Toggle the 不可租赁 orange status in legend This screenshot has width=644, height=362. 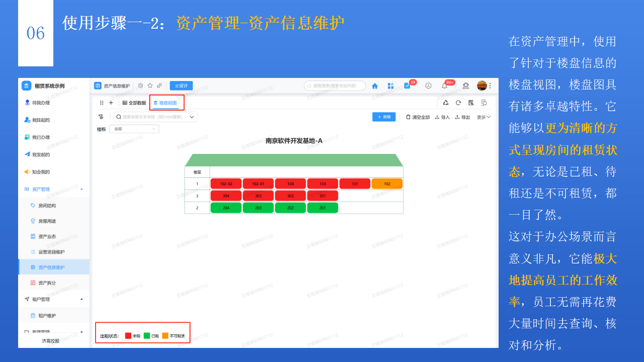coord(165,335)
